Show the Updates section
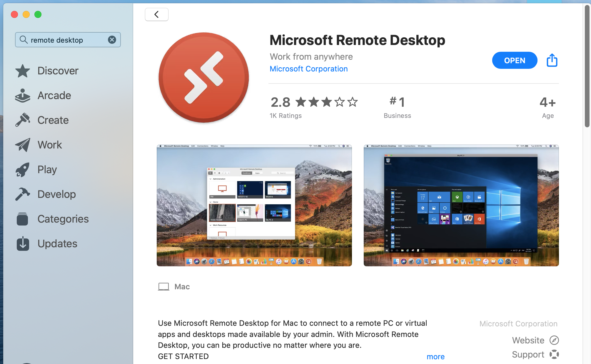This screenshot has width=591, height=364. 57,244
